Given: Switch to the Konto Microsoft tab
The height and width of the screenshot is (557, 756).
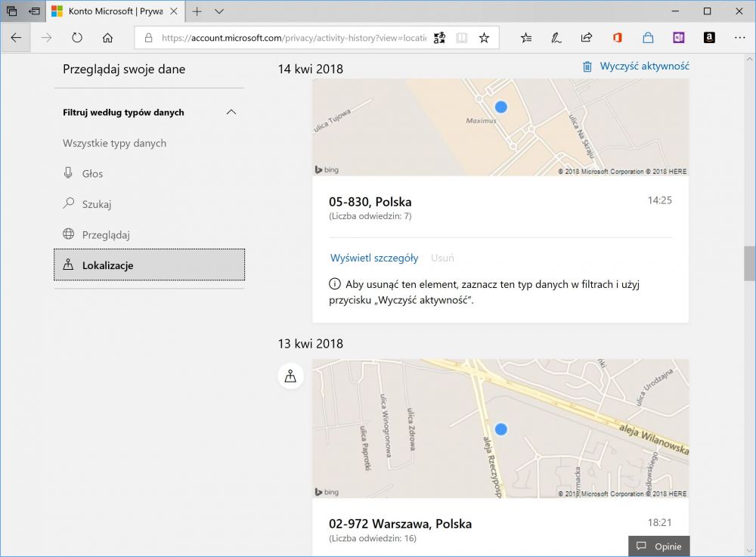Looking at the screenshot, I should 115,11.
